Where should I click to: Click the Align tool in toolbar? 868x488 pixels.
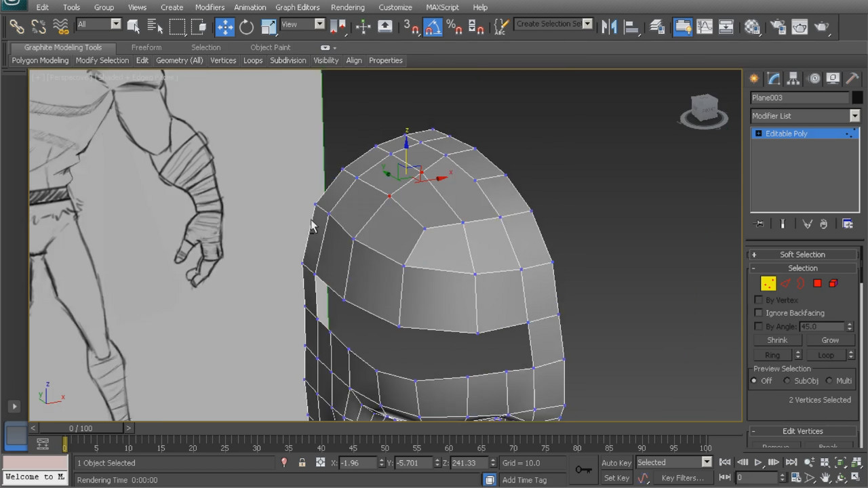click(631, 26)
